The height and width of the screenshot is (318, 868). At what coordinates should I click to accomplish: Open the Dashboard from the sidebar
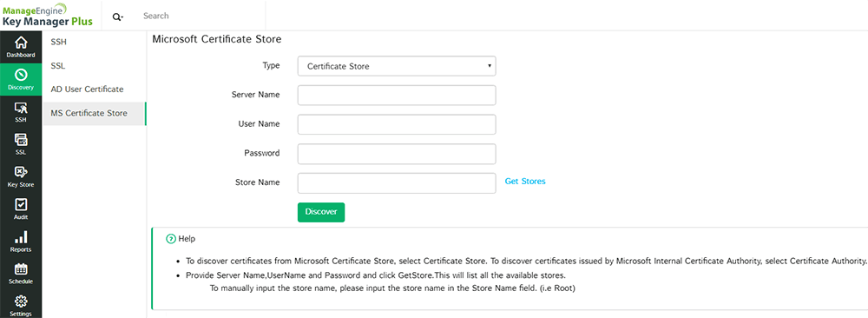click(21, 47)
